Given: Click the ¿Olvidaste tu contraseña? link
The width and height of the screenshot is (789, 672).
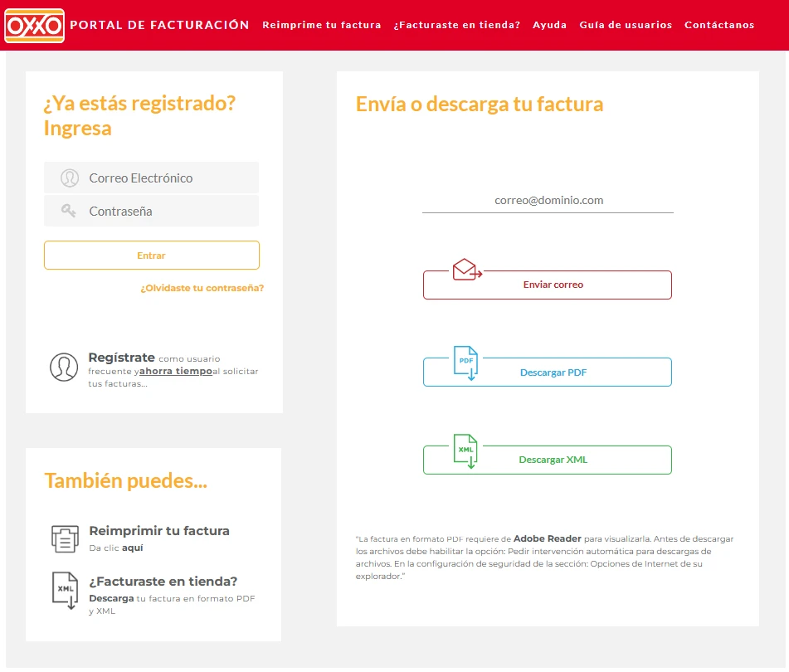Looking at the screenshot, I should (x=202, y=288).
